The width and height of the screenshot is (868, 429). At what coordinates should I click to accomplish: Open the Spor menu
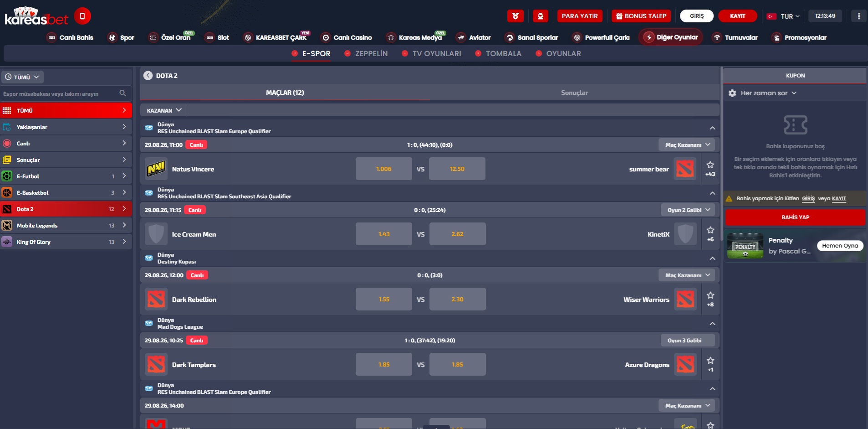point(121,37)
